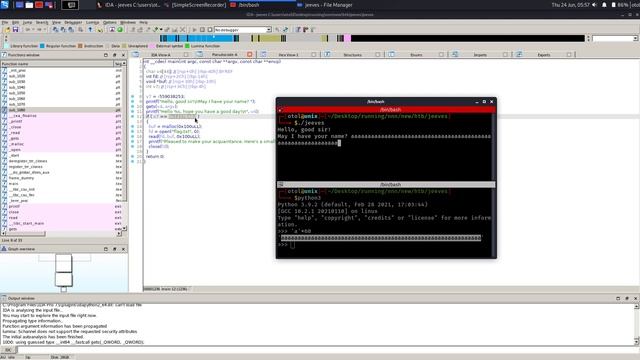Open the Lumina menu
This screenshot has height=360, width=640.
coord(92,22)
